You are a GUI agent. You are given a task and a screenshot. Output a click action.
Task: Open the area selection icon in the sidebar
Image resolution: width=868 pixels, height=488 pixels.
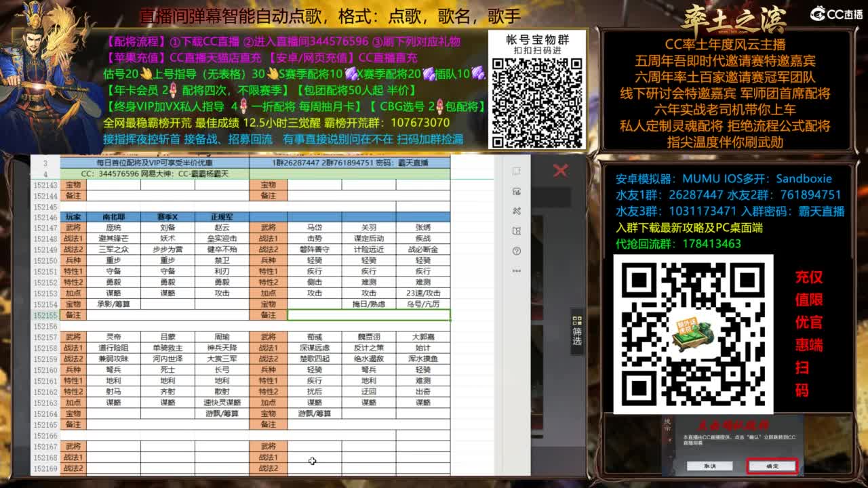517,231
